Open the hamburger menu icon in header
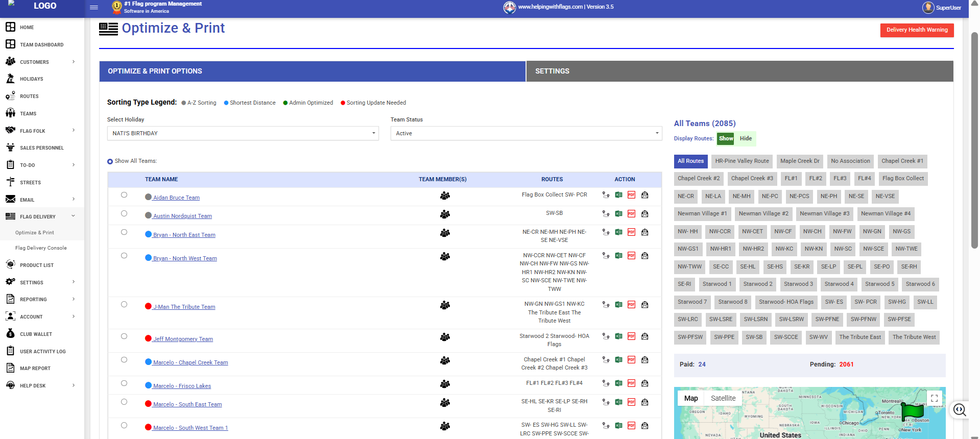Screen dimensions: 980x439 (93, 7)
